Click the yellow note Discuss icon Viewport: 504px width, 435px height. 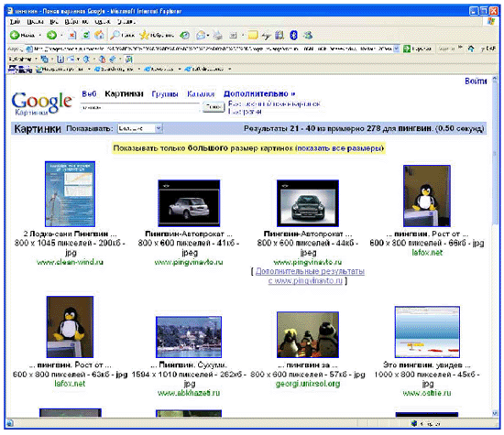(x=253, y=35)
